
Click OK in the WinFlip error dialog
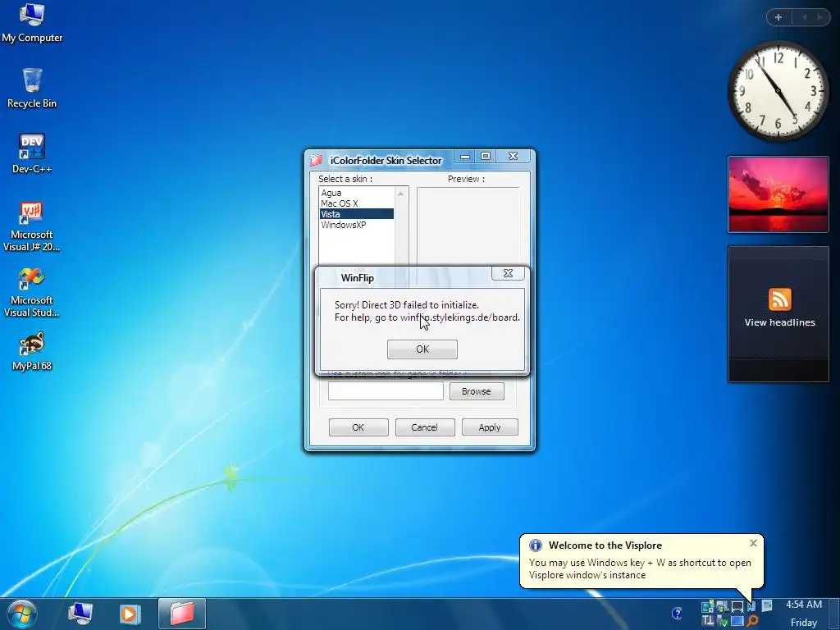pos(422,349)
